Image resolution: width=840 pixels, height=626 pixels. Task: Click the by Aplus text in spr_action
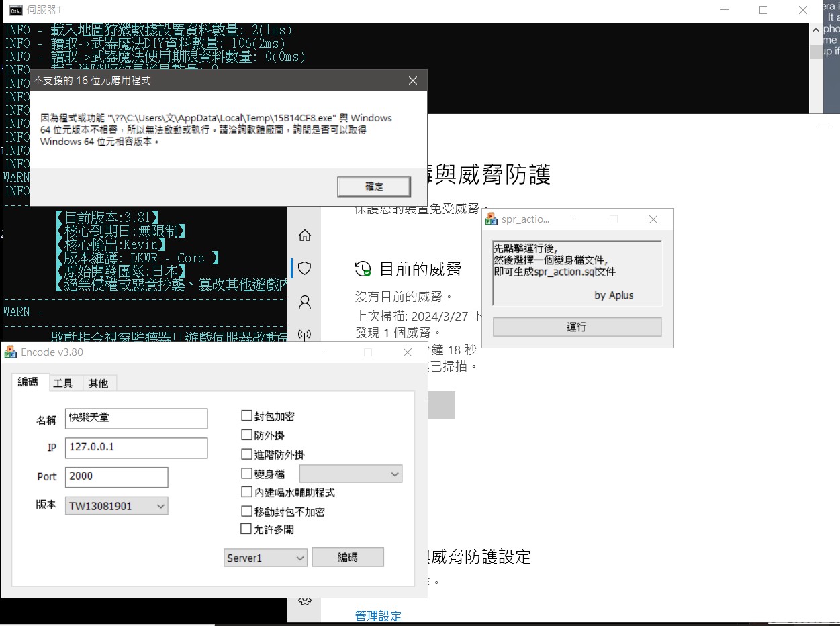(x=614, y=295)
